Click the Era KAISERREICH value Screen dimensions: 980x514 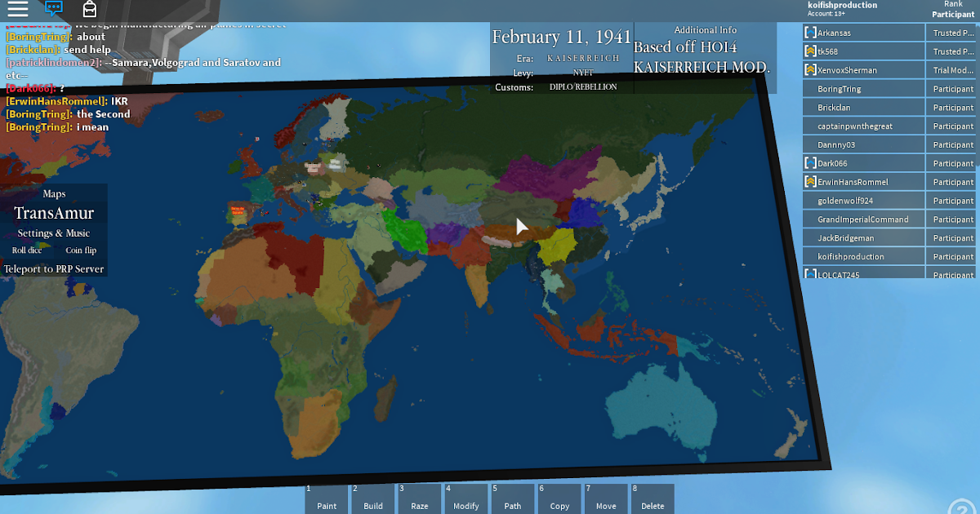click(583, 59)
